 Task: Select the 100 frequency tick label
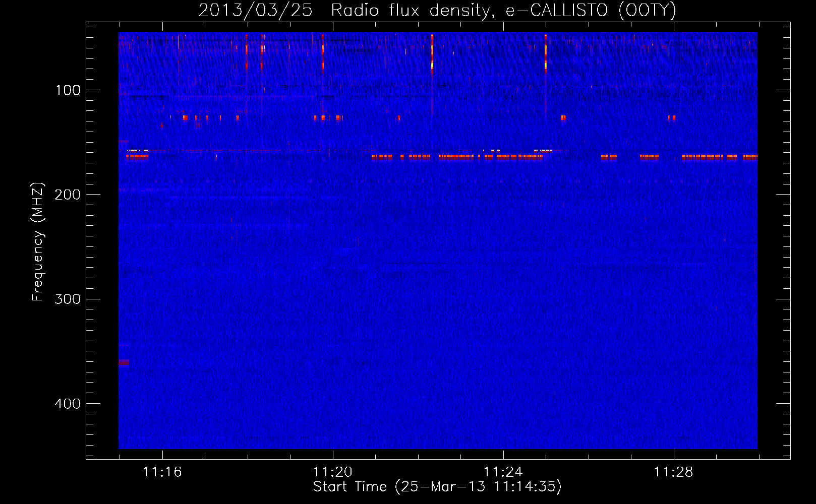(x=68, y=90)
